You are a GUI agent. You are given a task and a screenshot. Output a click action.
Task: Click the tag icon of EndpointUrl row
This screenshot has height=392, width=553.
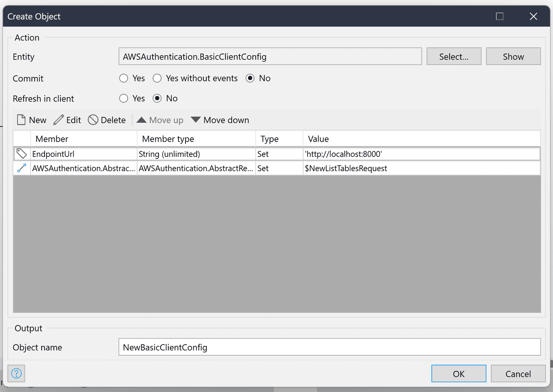click(x=22, y=154)
